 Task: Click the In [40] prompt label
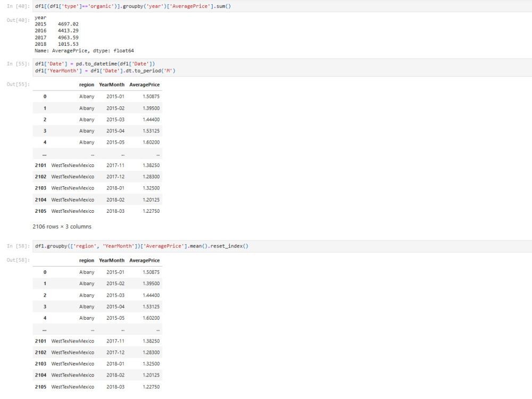click(18, 6)
